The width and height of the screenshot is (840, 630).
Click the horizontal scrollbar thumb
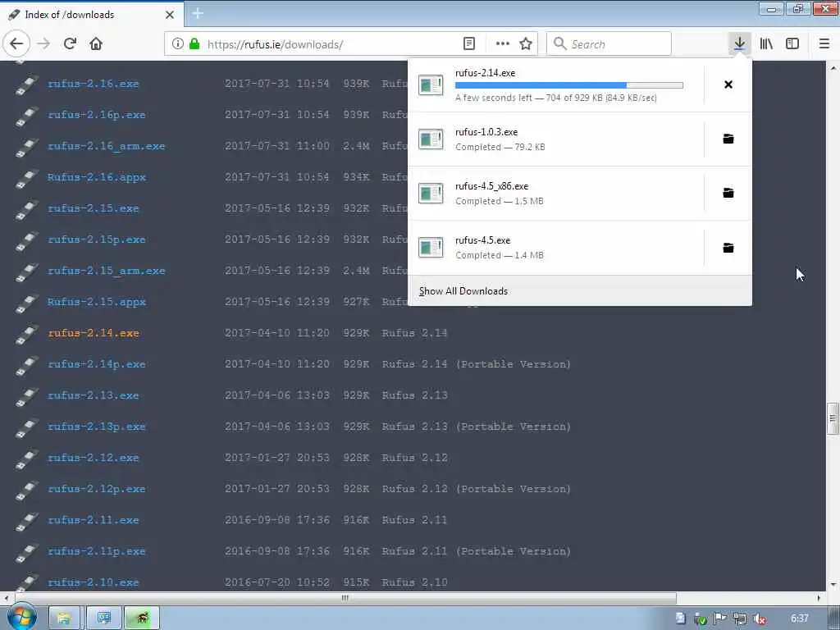click(345, 598)
